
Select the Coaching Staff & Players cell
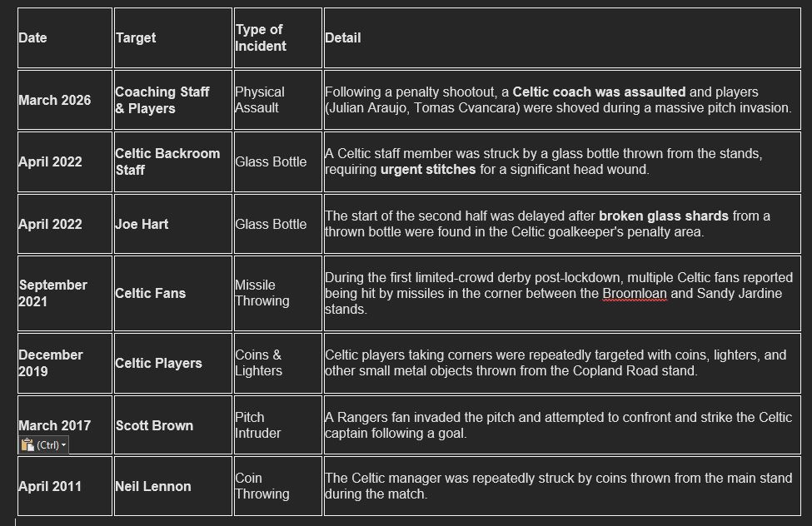(173, 100)
